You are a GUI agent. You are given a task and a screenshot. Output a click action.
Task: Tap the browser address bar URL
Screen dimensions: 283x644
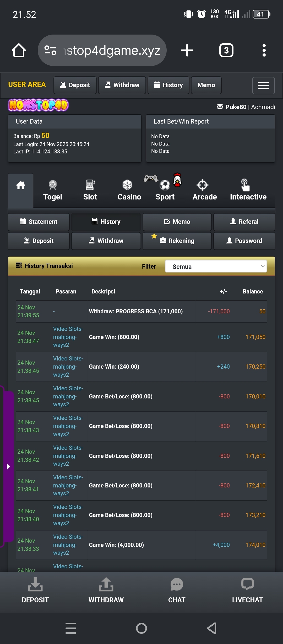coord(112,50)
